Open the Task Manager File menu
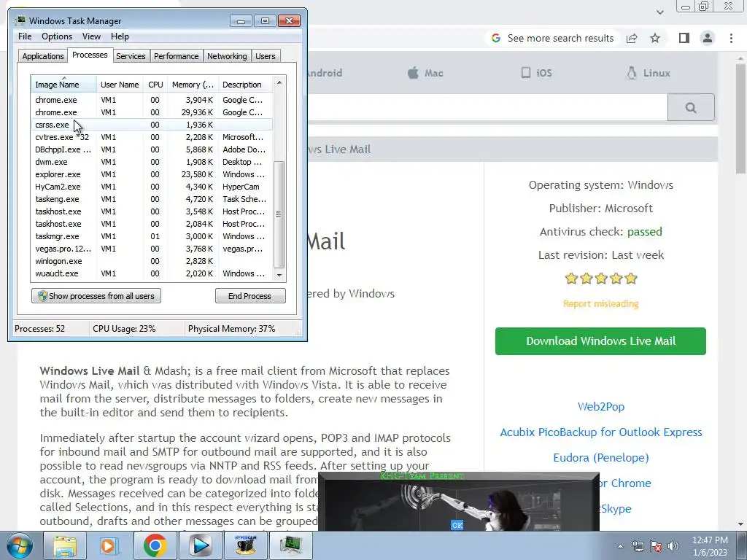Screen dimensions: 747x560 (x=25, y=36)
